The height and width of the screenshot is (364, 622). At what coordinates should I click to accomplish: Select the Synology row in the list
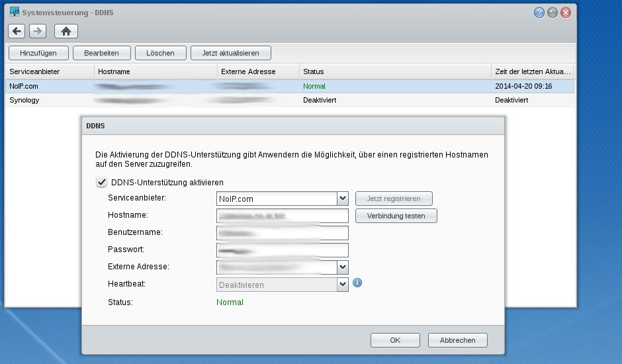click(x=290, y=100)
